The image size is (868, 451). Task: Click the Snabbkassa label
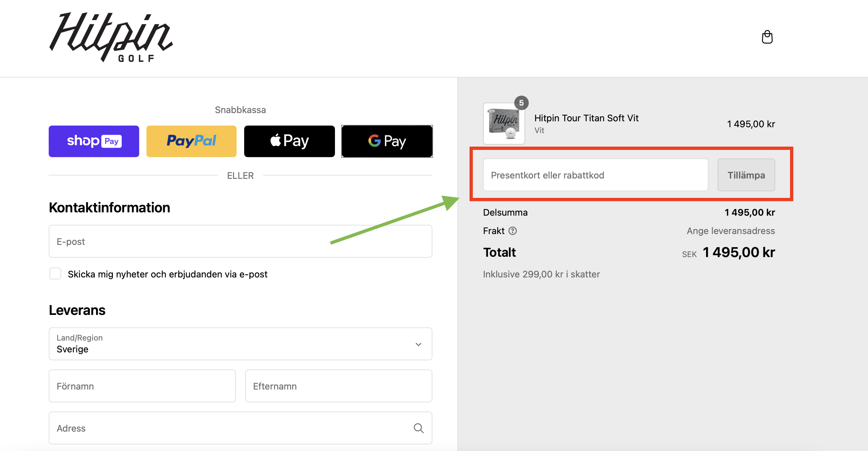240,110
